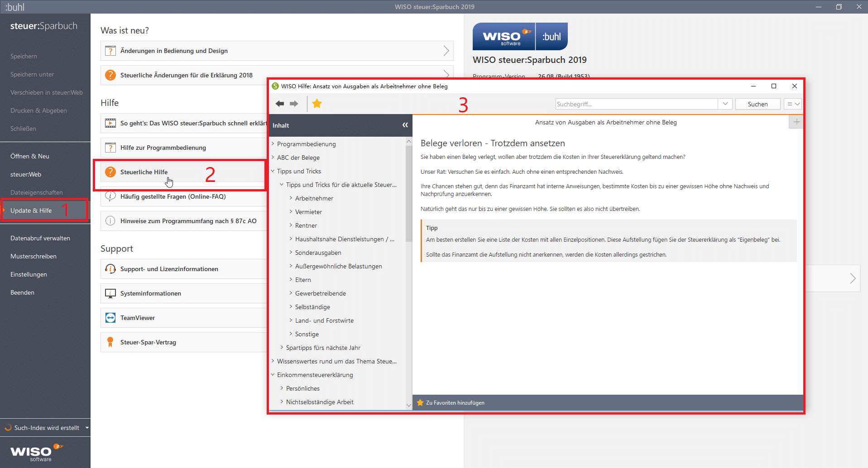
Task: Click speech bubble icon of Online-FAQ
Action: pyautogui.click(x=110, y=196)
